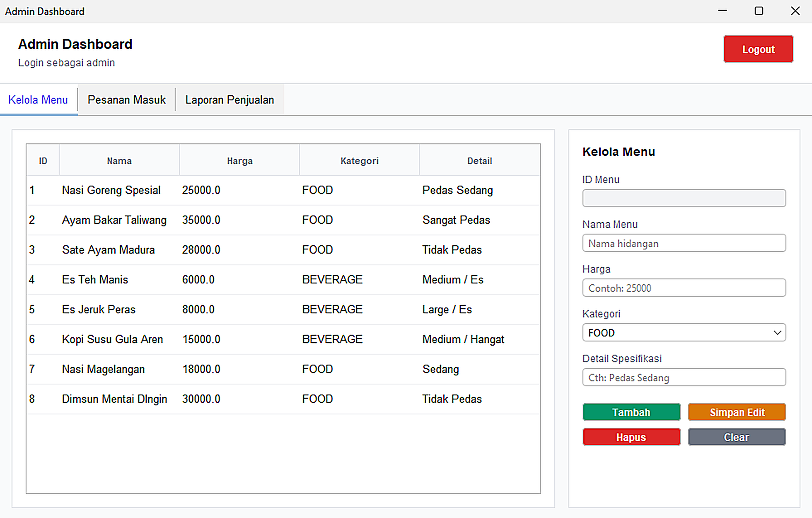The width and height of the screenshot is (812, 518).
Task: Focus the Harga input field
Action: point(684,288)
